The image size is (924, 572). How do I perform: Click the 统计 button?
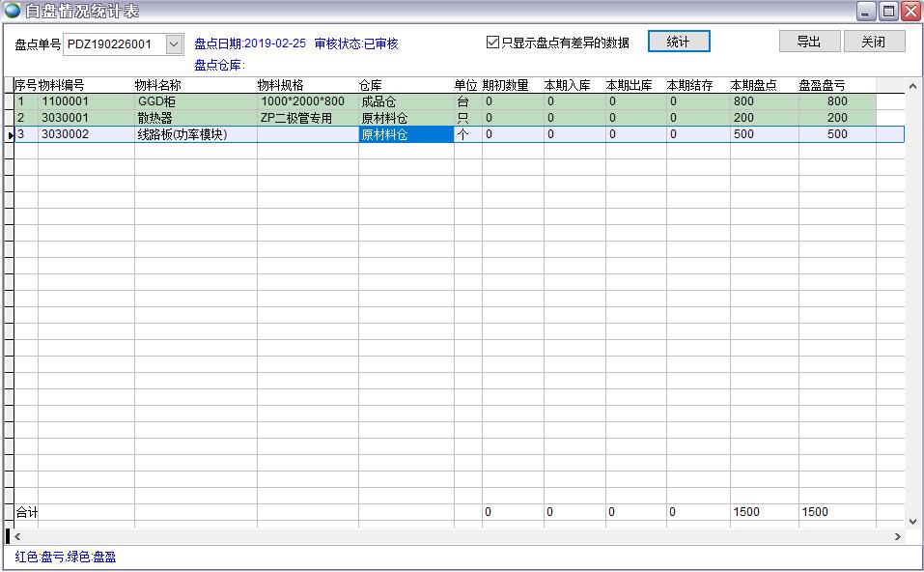[x=679, y=42]
